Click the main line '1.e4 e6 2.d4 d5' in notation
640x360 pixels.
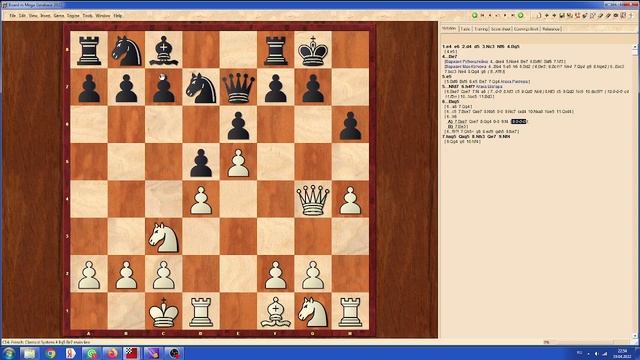[x=461, y=47]
